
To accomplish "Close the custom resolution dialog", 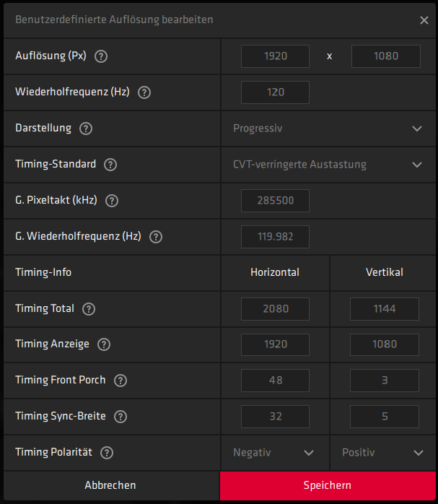I will click(x=424, y=20).
